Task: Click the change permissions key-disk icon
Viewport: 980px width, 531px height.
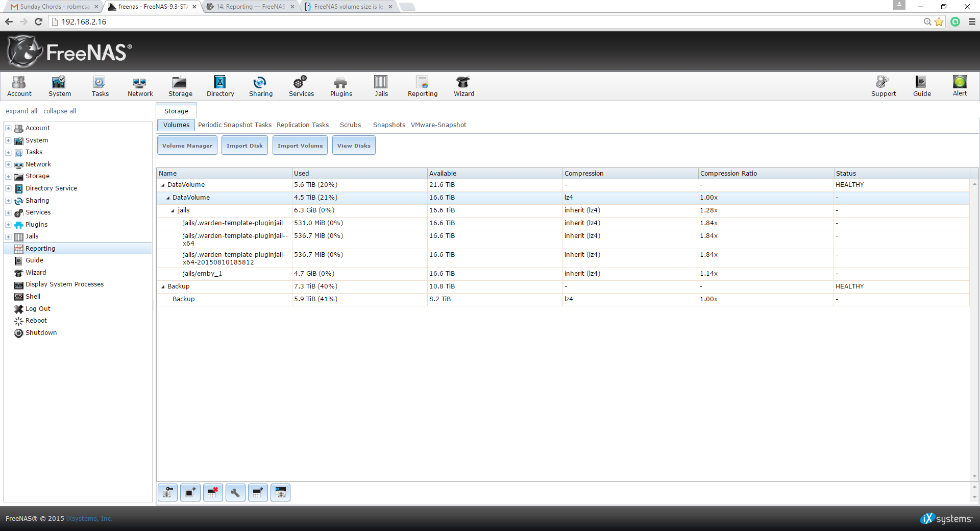Action: [167, 493]
